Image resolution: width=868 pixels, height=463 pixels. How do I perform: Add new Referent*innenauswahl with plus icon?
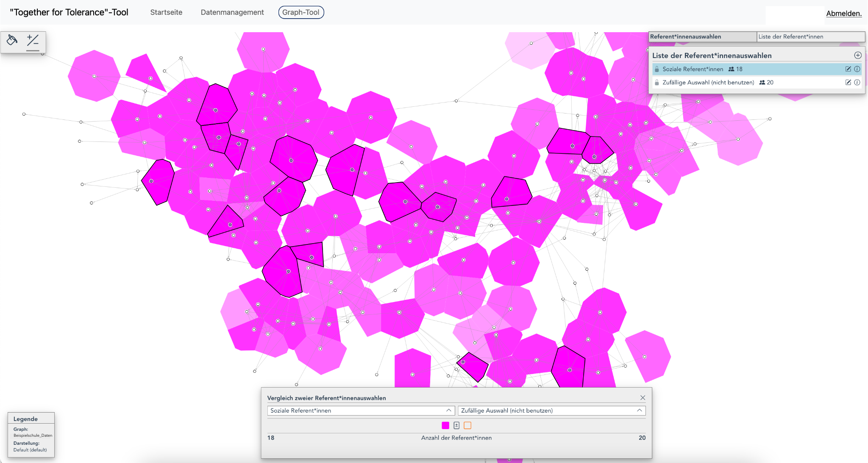pyautogui.click(x=857, y=55)
